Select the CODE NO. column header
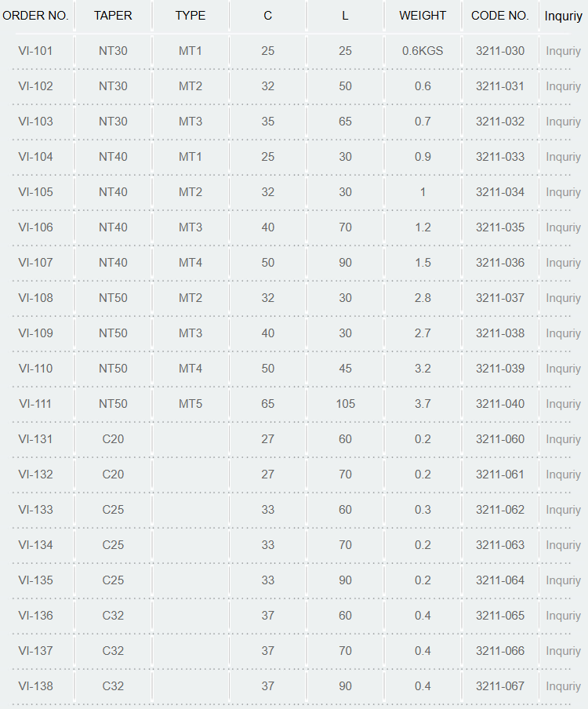The width and height of the screenshot is (588, 709). tap(500, 16)
